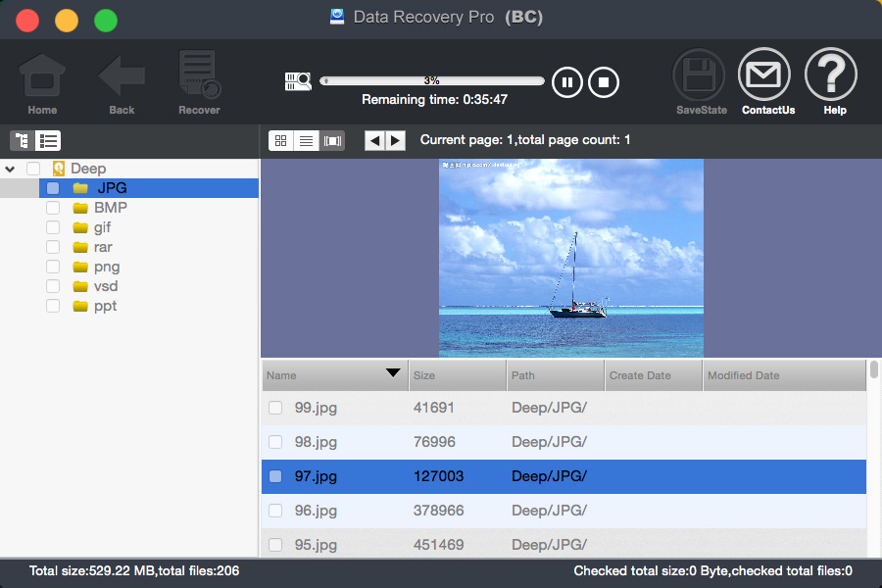This screenshot has width=882, height=588.
Task: Select the Deep root label
Action: point(88,169)
